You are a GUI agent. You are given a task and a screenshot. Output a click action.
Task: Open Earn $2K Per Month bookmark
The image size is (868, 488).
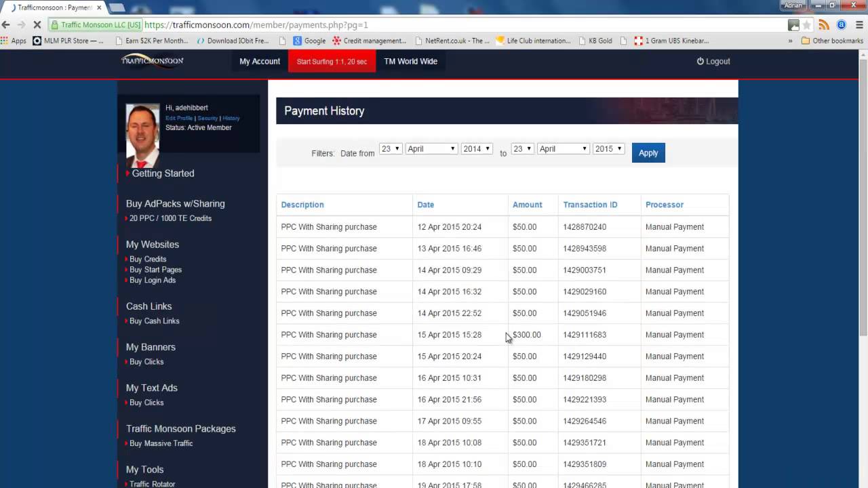(x=151, y=41)
